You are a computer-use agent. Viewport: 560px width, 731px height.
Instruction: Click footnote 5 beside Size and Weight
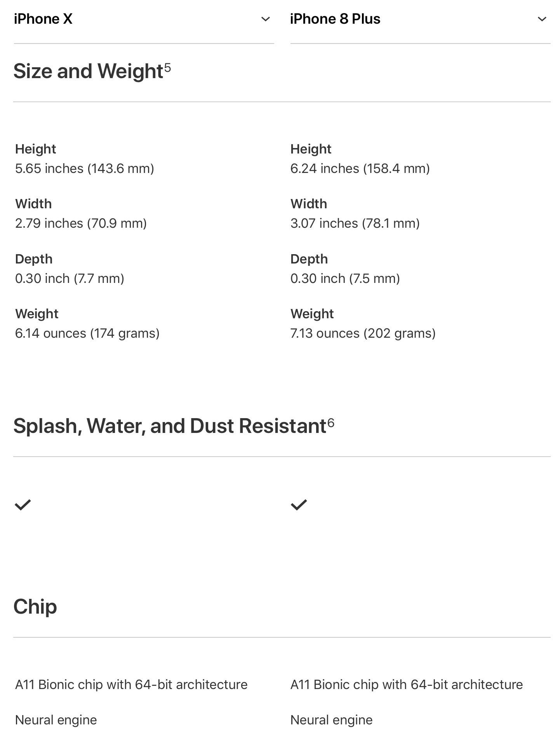[x=167, y=68]
